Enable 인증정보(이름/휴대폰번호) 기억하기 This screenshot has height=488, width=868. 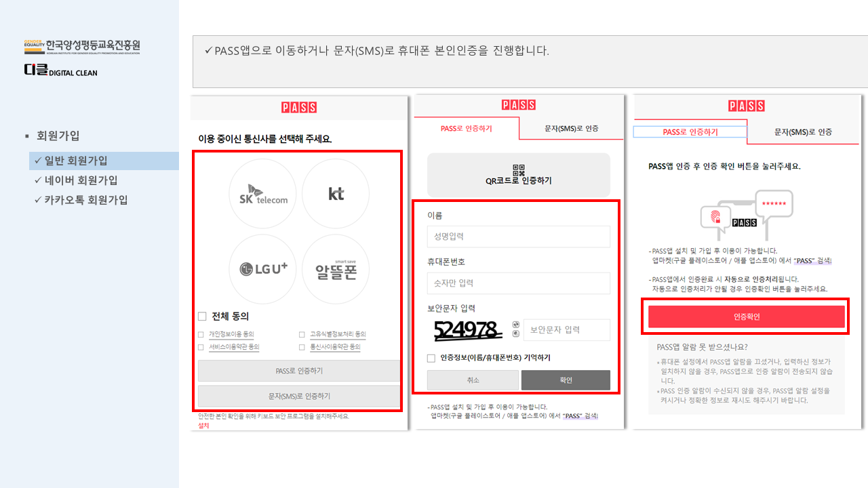431,358
